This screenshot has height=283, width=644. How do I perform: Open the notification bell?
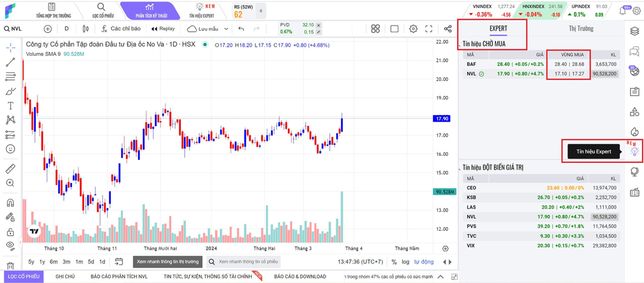pos(623,11)
